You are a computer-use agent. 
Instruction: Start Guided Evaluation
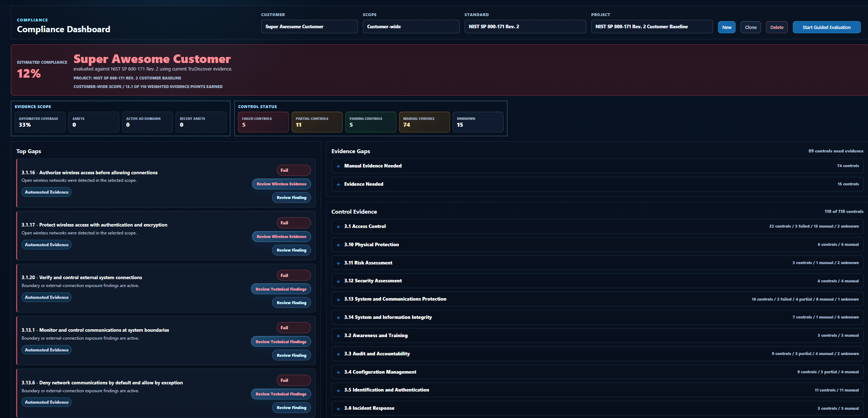826,27
